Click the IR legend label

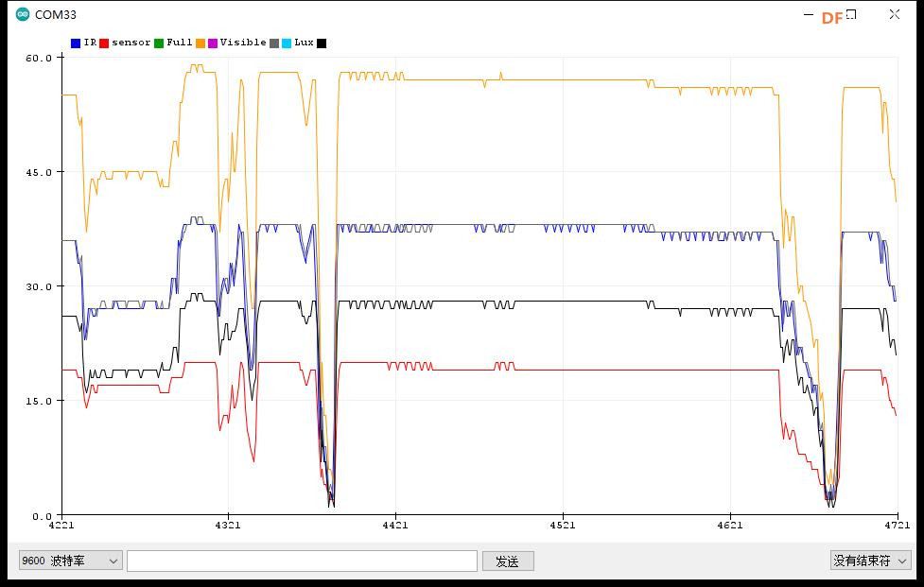[x=90, y=43]
